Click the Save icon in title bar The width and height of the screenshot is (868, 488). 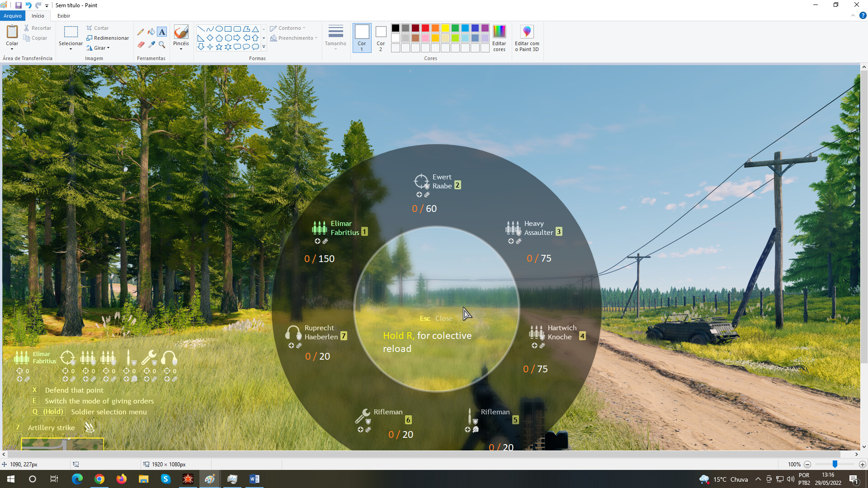pyautogui.click(x=19, y=5)
